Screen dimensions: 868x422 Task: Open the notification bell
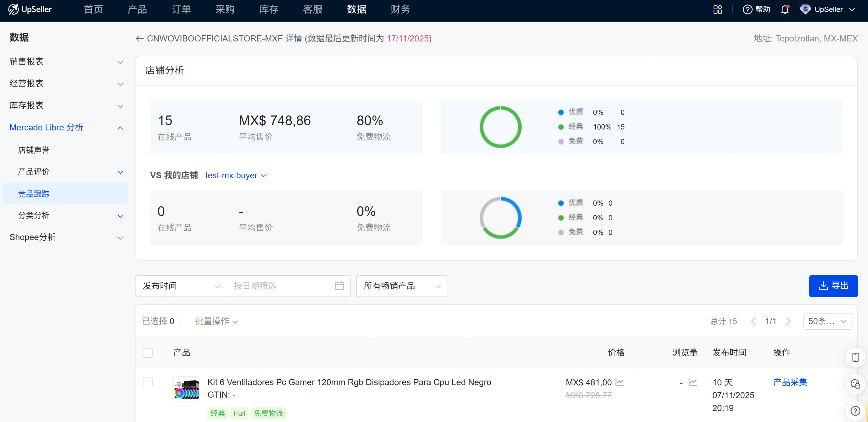click(785, 9)
